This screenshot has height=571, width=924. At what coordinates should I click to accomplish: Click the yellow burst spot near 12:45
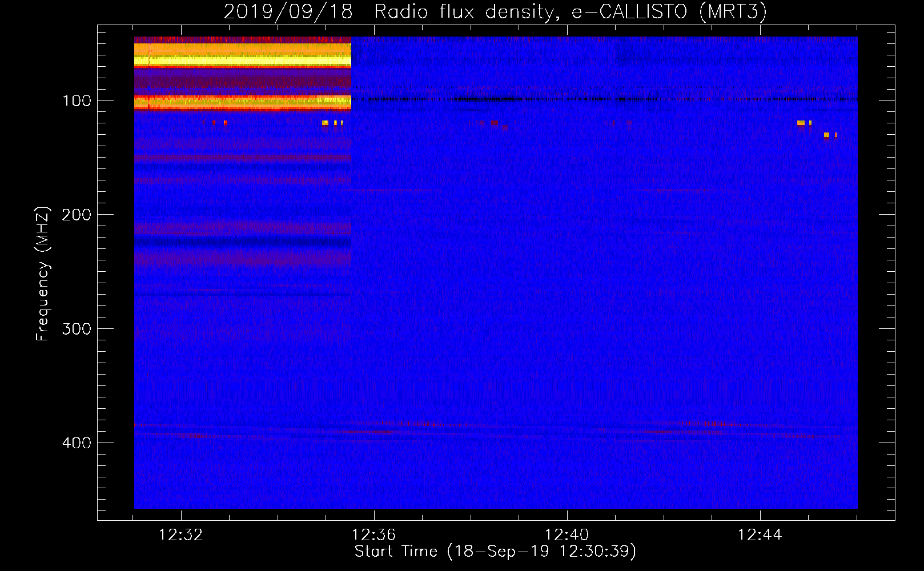point(801,123)
